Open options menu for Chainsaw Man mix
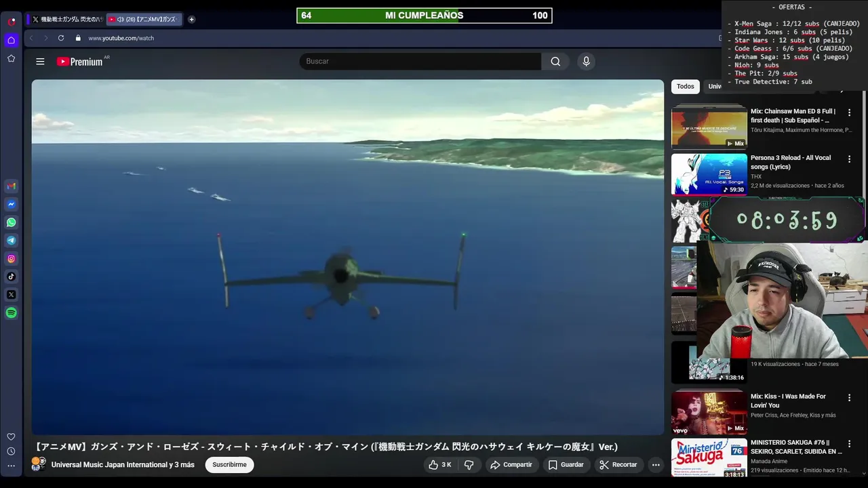This screenshot has height=488, width=868. [849, 113]
